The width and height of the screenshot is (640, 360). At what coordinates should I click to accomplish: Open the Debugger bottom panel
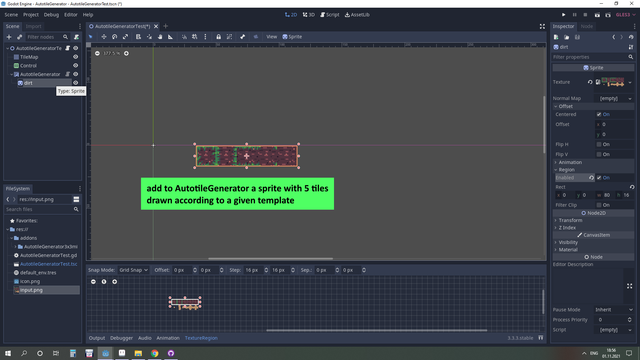pyautogui.click(x=121, y=338)
